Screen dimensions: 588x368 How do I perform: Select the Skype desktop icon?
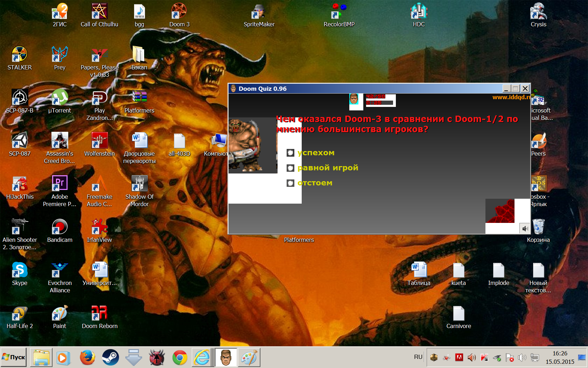pyautogui.click(x=20, y=274)
